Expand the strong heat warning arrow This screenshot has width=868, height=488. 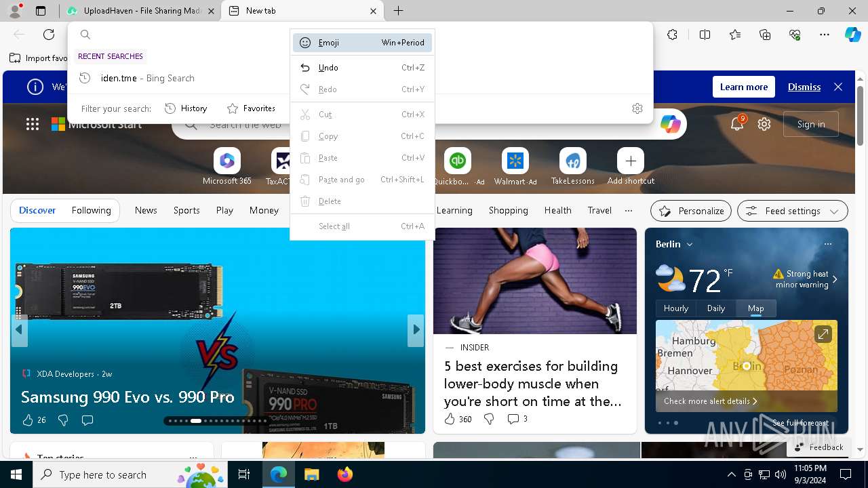point(835,279)
